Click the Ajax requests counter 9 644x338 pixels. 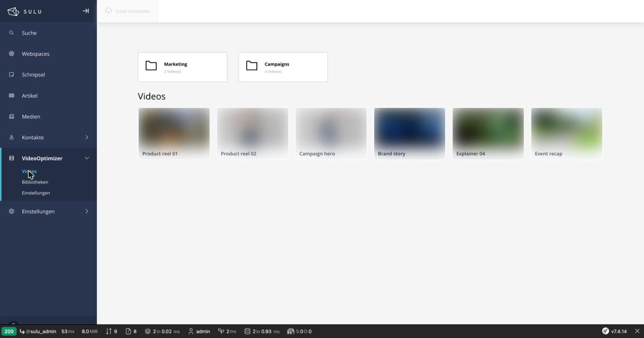point(112,331)
